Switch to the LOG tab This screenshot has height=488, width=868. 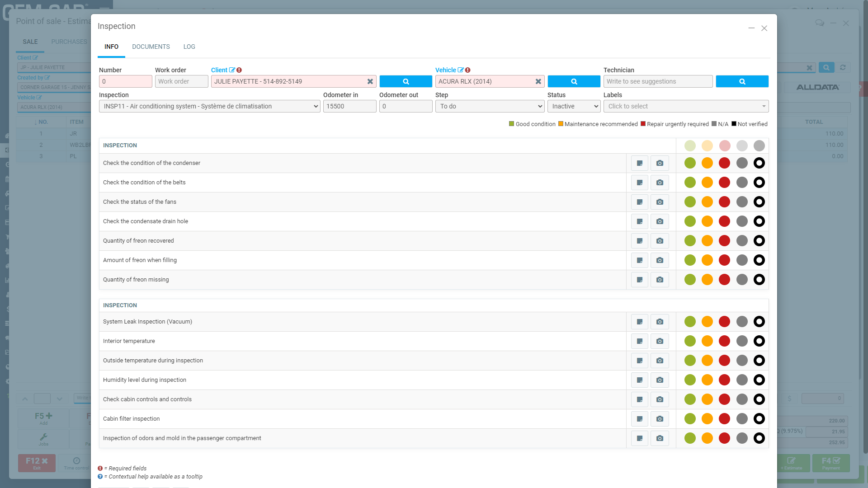(x=189, y=47)
